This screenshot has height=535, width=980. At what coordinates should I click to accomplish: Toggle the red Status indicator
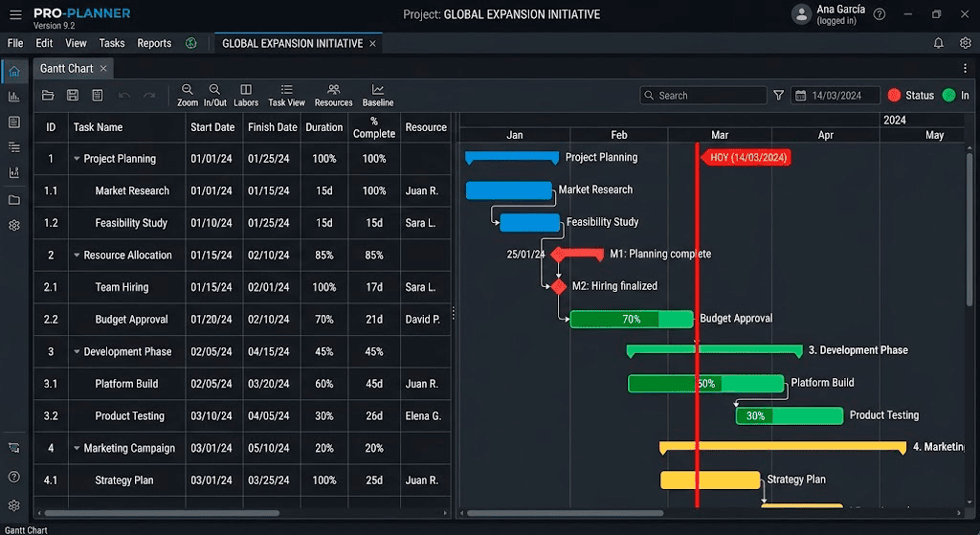(894, 95)
